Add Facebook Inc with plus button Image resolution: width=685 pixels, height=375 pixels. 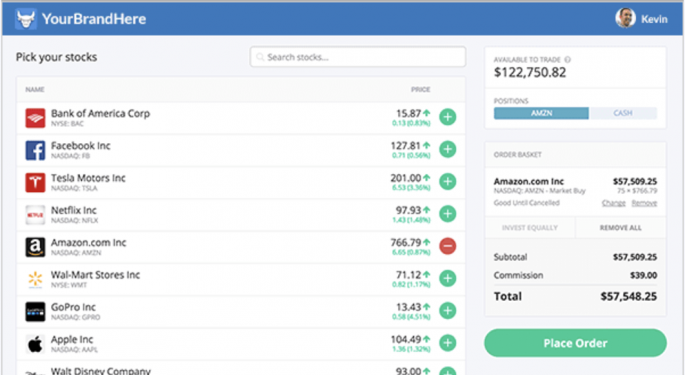[x=447, y=149]
